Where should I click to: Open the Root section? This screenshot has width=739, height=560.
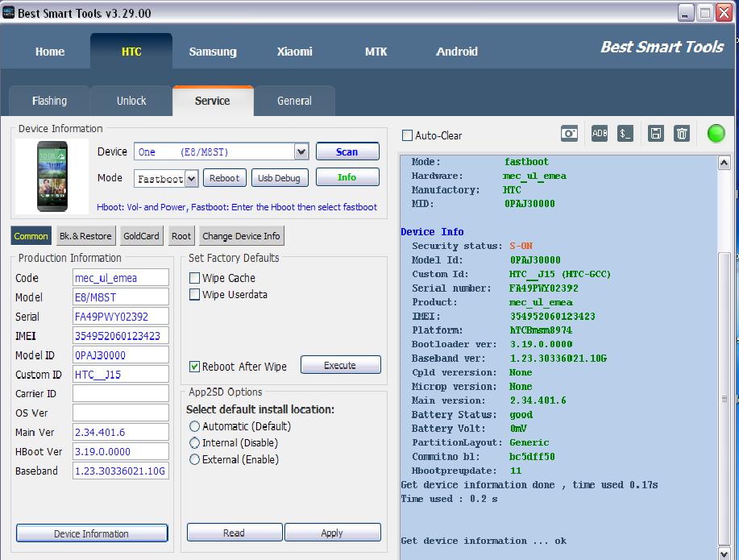coord(181,236)
